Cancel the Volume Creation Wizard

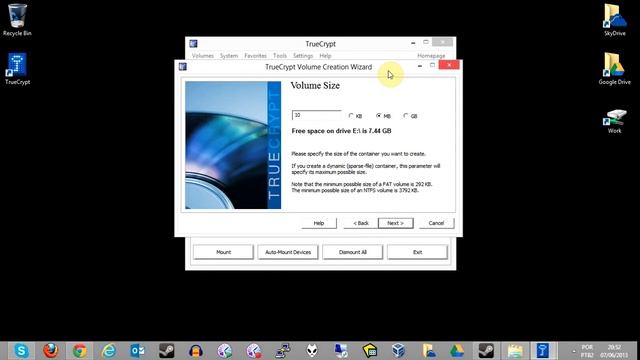[436, 223]
